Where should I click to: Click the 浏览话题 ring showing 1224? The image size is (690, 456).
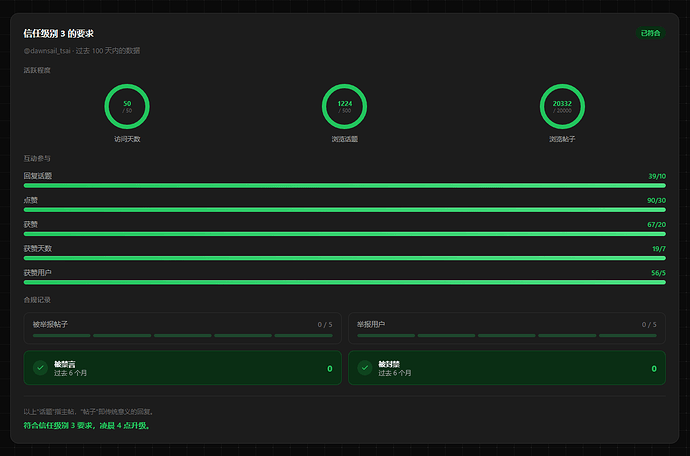coord(345,107)
